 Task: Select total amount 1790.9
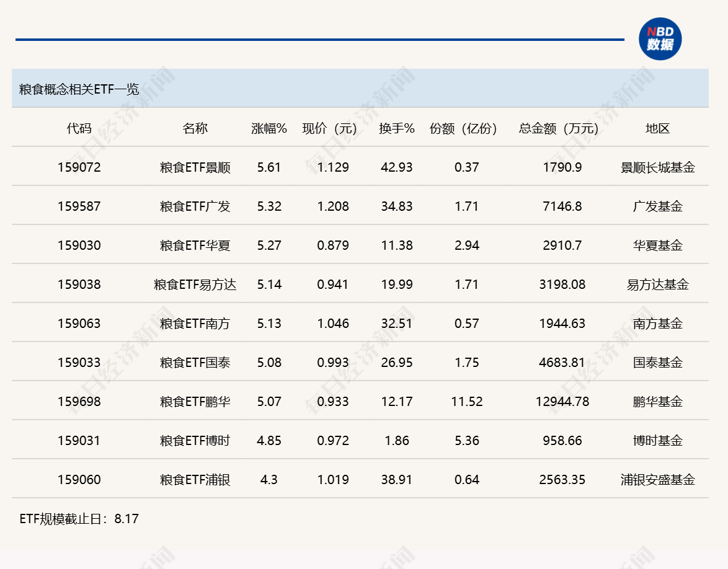(x=562, y=167)
